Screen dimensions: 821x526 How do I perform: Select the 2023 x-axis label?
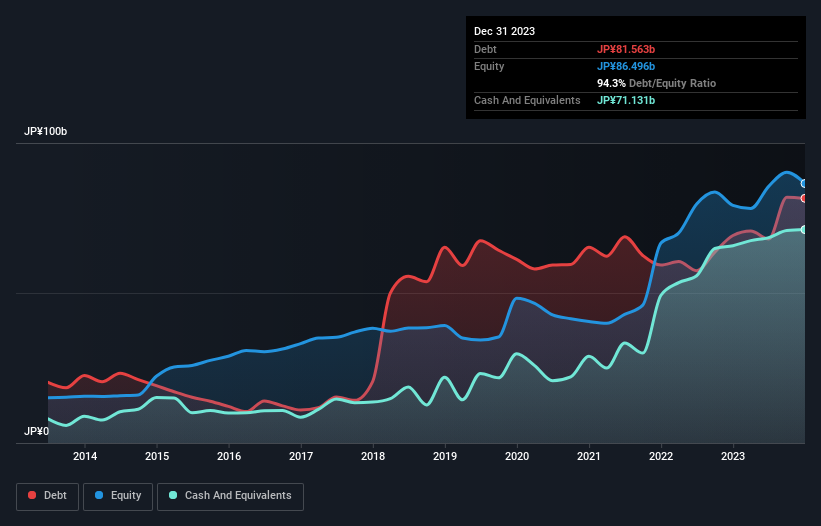click(733, 456)
